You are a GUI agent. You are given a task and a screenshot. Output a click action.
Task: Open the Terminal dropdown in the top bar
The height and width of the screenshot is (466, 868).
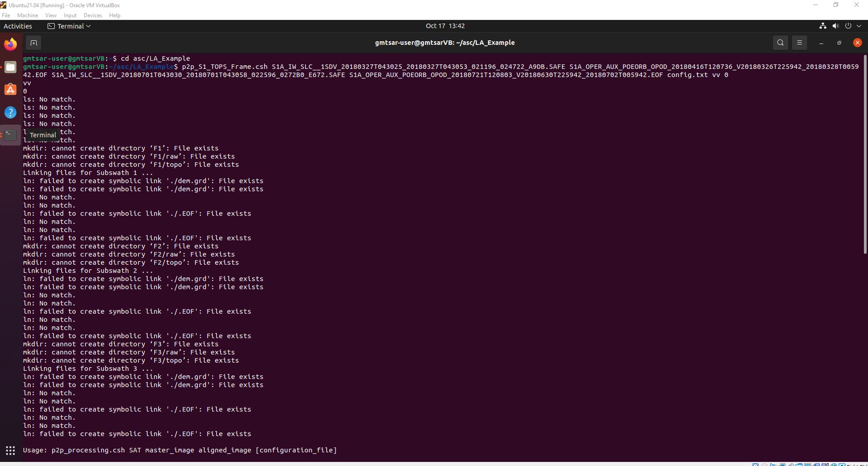coord(69,26)
